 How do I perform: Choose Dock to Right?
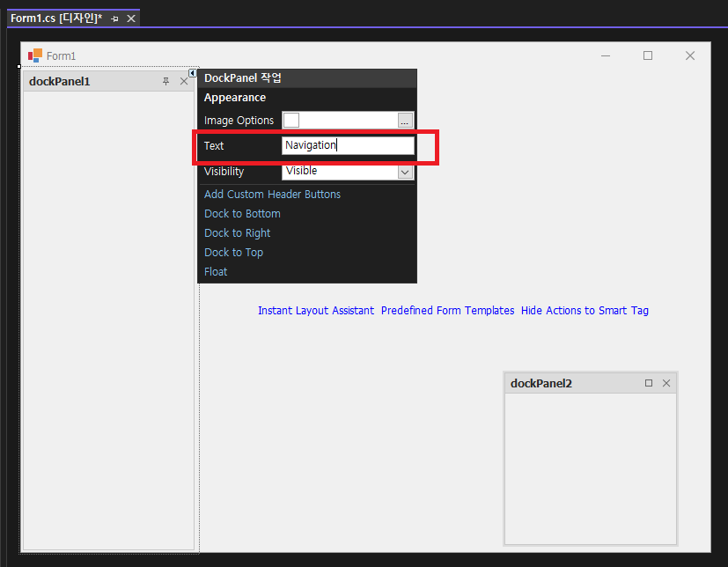point(238,233)
